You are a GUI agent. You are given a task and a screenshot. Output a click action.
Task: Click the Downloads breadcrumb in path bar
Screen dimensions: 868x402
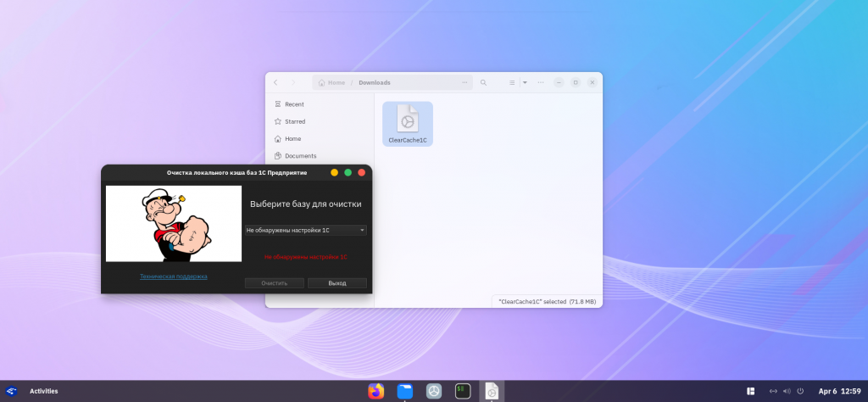(x=374, y=82)
